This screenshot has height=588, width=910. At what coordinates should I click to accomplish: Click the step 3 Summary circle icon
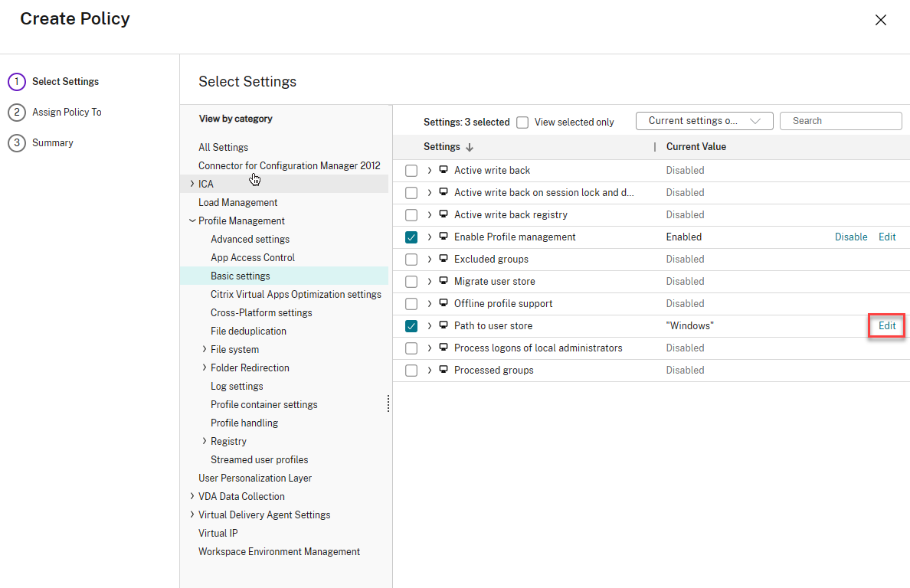pos(16,143)
